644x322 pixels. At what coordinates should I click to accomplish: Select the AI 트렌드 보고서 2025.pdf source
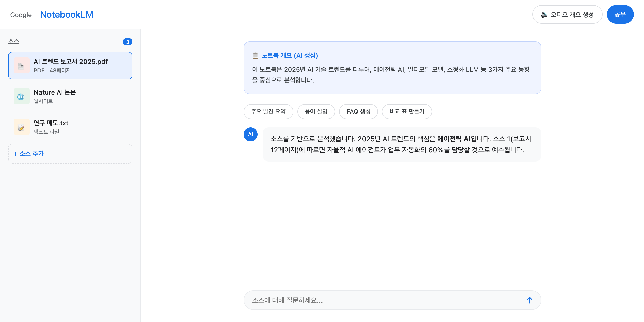(x=70, y=66)
